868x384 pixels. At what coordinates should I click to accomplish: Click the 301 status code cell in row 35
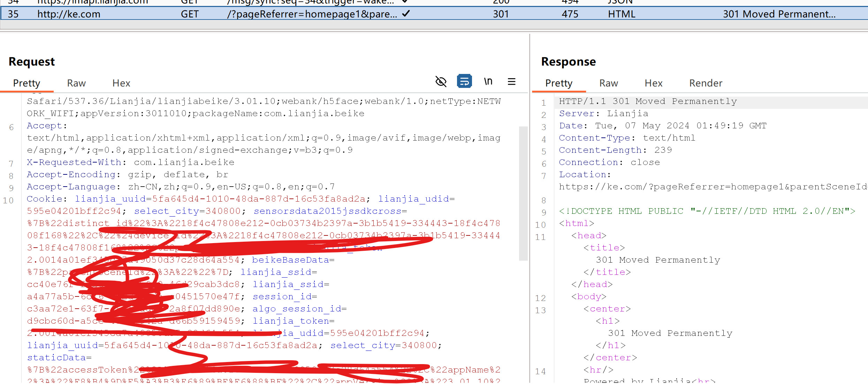tap(501, 14)
